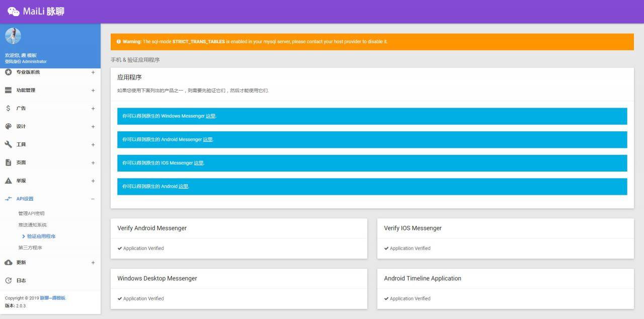This screenshot has height=319, width=644.
Task: Click the warning triangle 举报 icon
Action: point(8,181)
